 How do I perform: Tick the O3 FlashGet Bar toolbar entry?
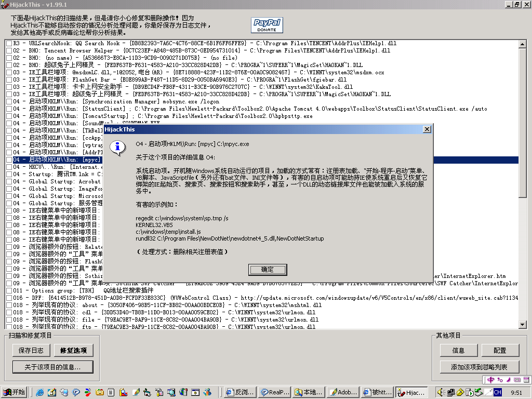point(9,79)
